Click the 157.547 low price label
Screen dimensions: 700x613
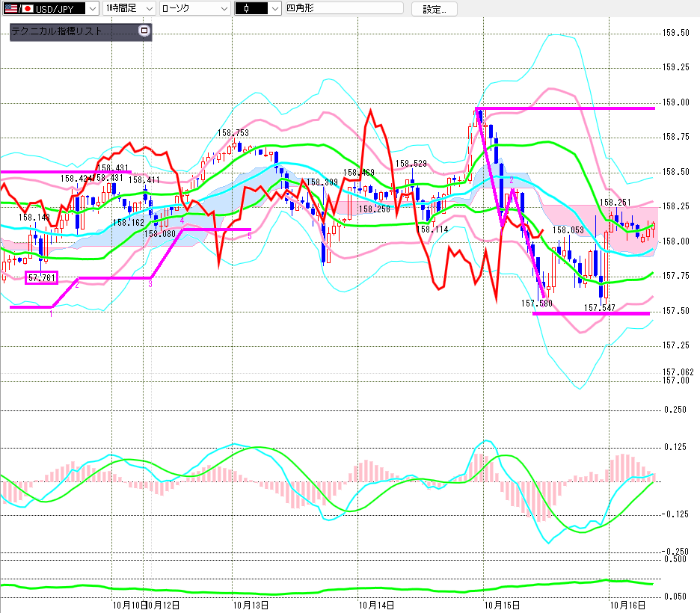coord(600,308)
